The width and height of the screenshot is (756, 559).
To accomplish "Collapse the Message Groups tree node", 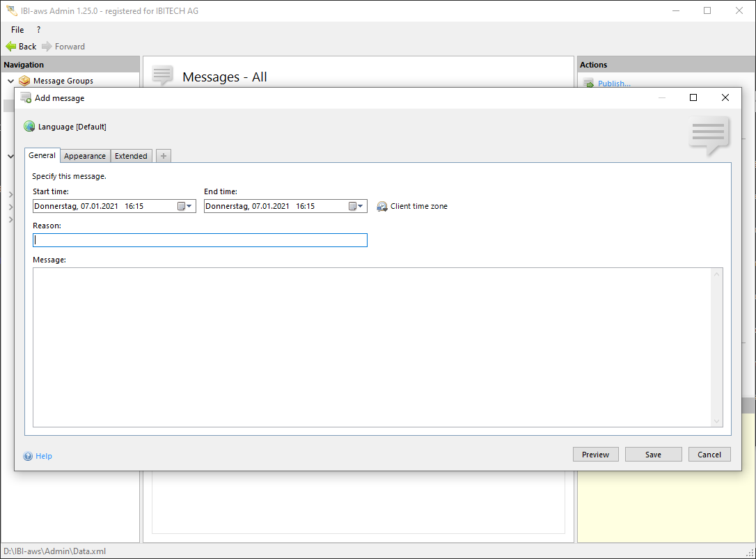I will pos(10,81).
